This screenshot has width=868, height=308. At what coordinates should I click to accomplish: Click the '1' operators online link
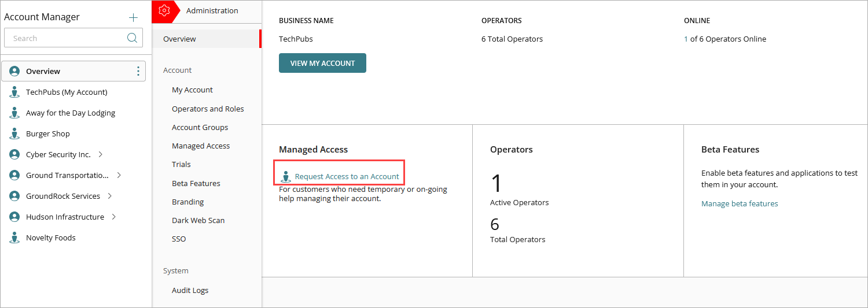coord(686,39)
